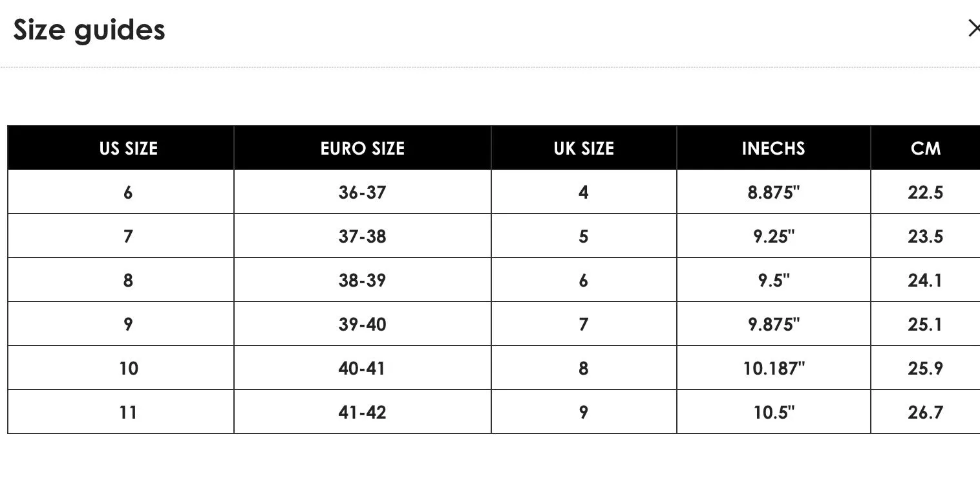Image resolution: width=980 pixels, height=484 pixels.
Task: Click the INECHS column header
Action: [x=774, y=148]
